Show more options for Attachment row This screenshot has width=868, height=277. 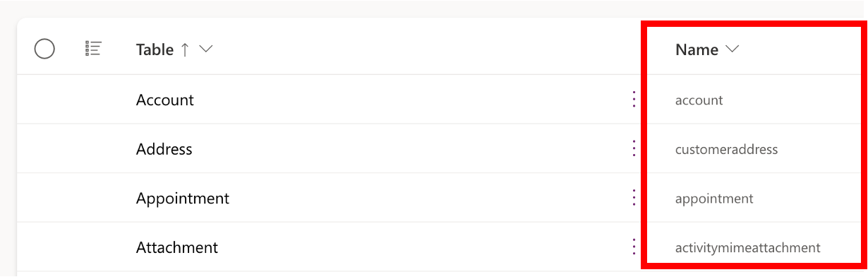634,247
